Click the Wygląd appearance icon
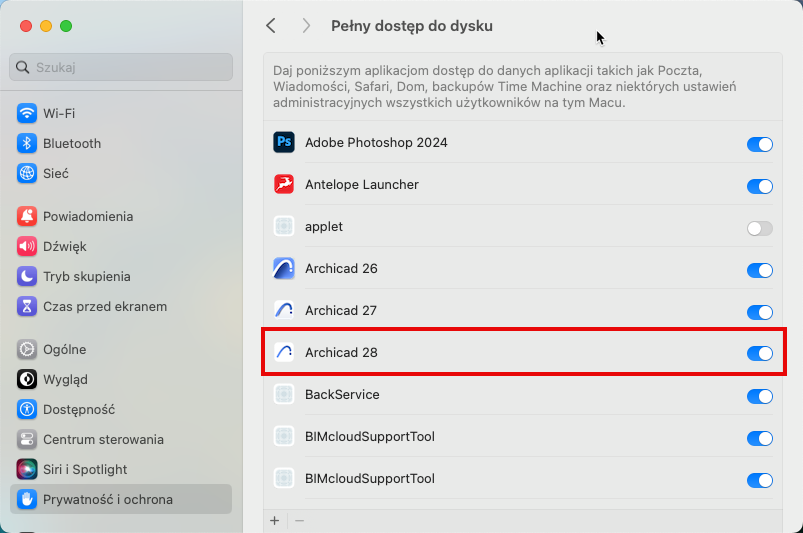This screenshot has height=533, width=803. point(27,379)
